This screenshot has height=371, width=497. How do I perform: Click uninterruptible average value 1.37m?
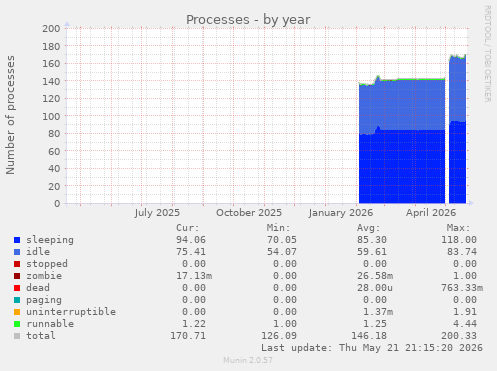click(x=378, y=312)
